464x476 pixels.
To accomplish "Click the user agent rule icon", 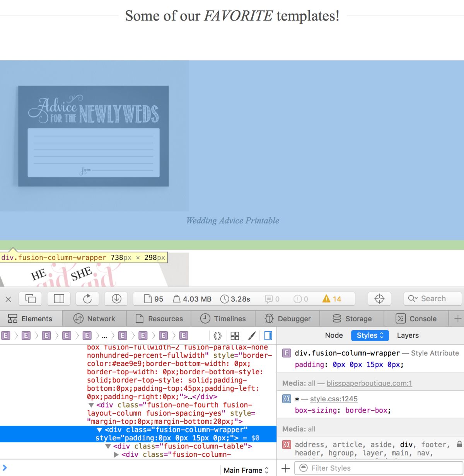I will point(287,445).
